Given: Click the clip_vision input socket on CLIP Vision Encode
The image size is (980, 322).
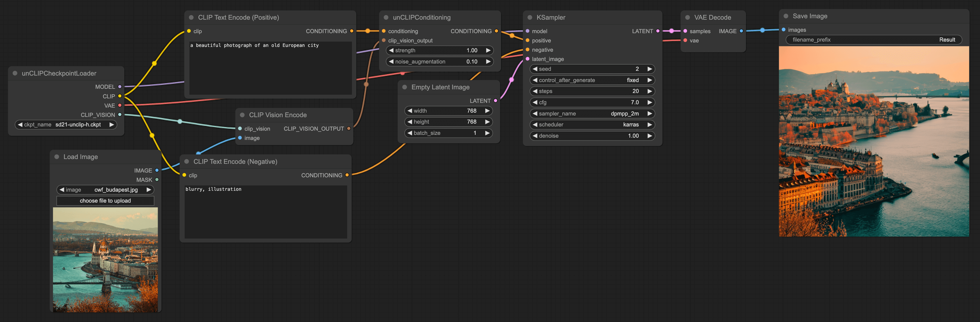Looking at the screenshot, I should coord(240,129).
